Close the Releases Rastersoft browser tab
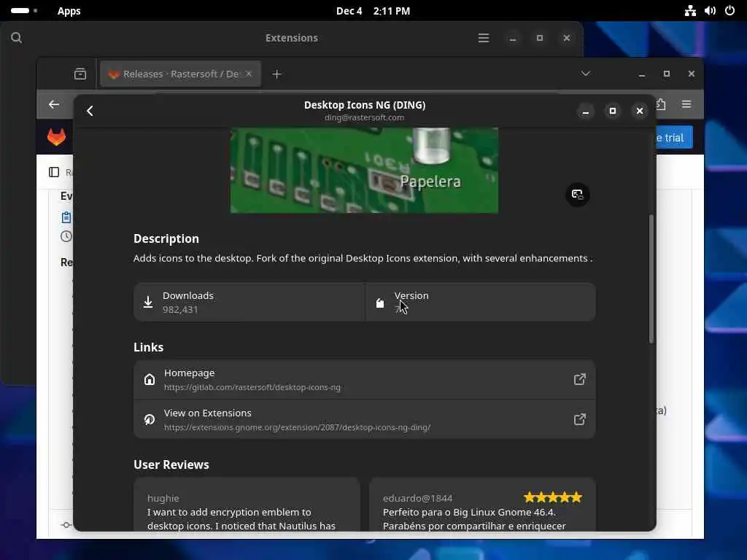Viewport: 747px width, 560px height. 249,74
